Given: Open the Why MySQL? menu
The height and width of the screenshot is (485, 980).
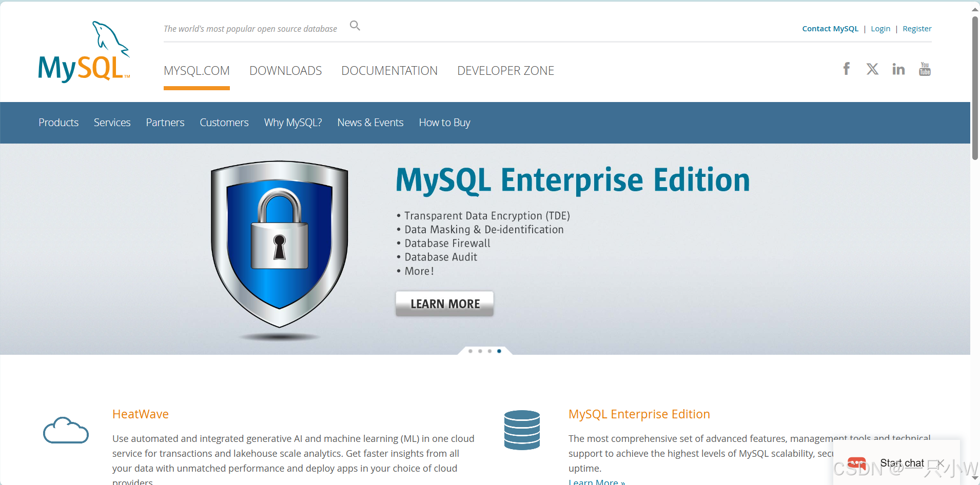Looking at the screenshot, I should click(x=293, y=123).
